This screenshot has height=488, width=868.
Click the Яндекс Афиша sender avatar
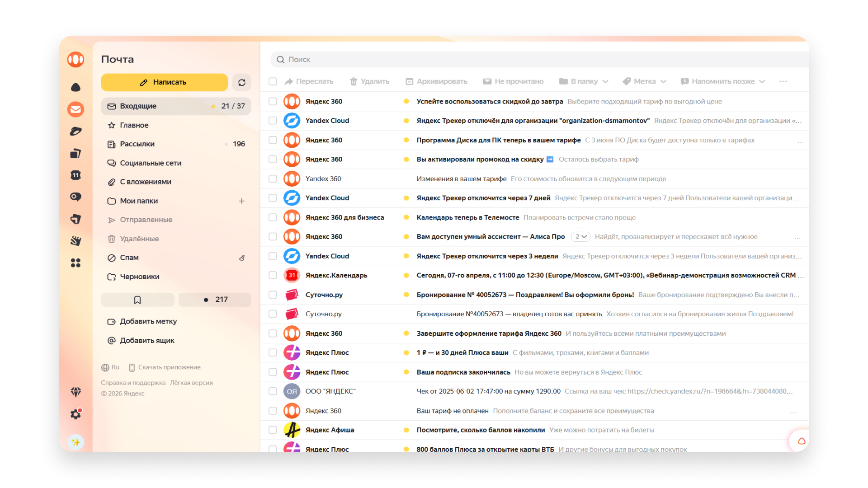(x=292, y=430)
